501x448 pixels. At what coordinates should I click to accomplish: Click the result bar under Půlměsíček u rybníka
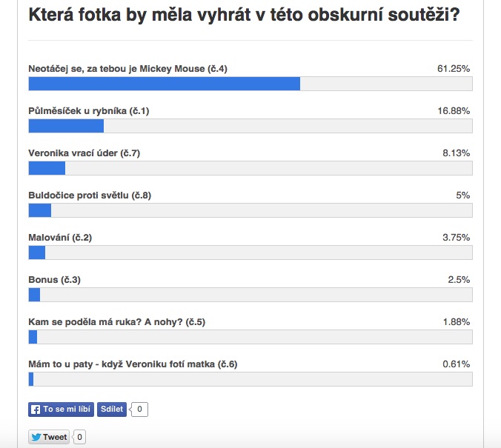(x=250, y=126)
